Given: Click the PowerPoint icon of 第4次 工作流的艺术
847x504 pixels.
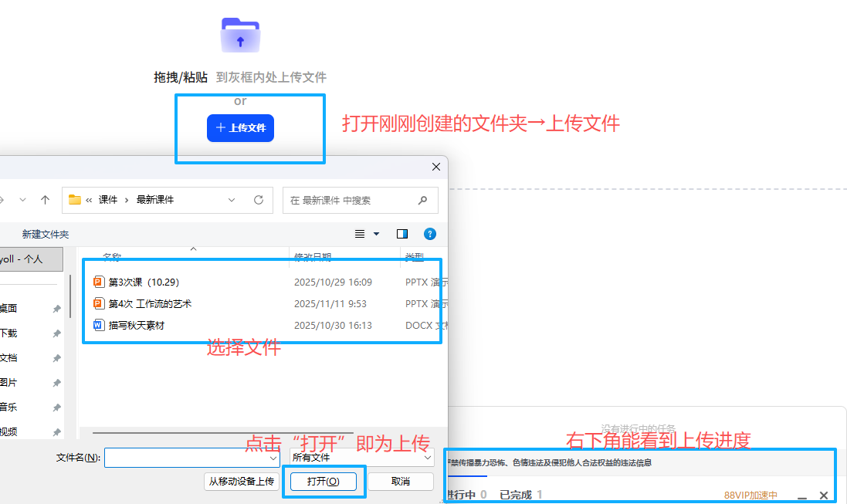Looking at the screenshot, I should tap(98, 303).
